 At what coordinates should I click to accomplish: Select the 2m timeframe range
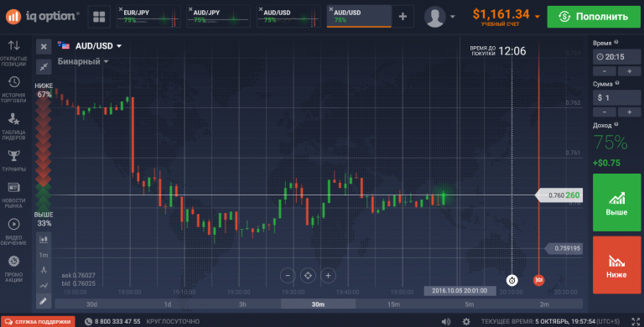[x=544, y=304]
